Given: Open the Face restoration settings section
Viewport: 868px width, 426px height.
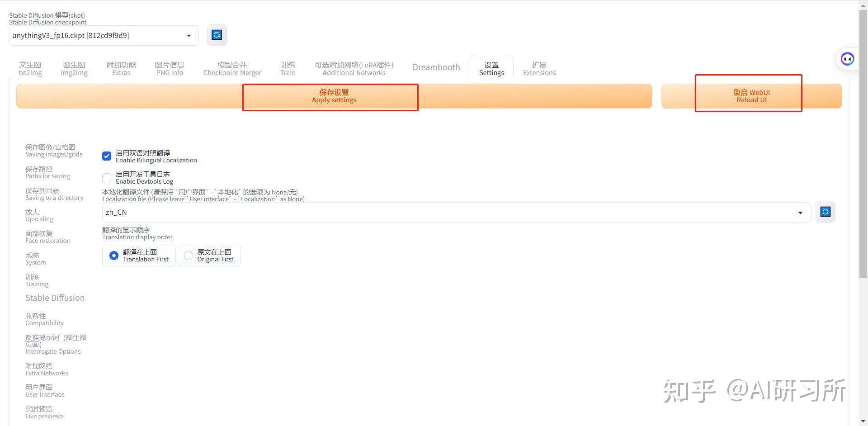Looking at the screenshot, I should pyautogui.click(x=48, y=237).
